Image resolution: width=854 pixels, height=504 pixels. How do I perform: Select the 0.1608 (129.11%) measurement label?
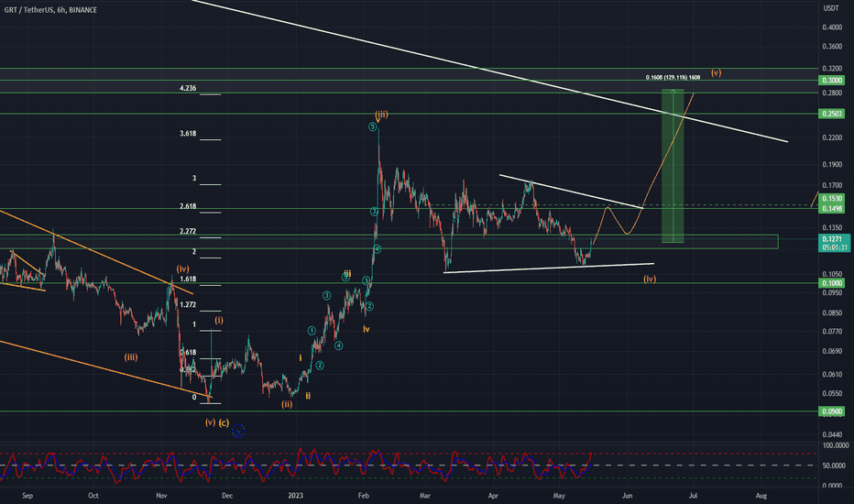coord(673,78)
